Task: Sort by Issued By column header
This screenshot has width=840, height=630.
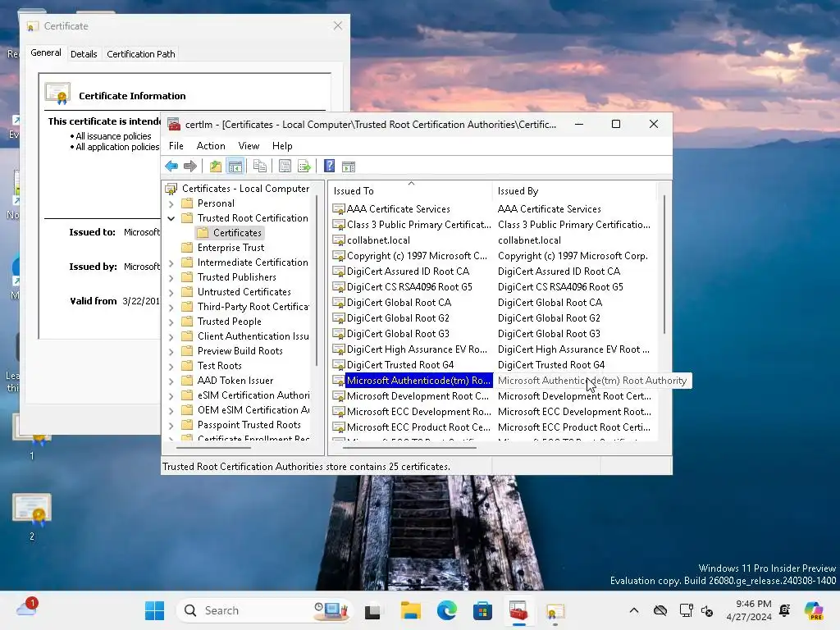Action: click(573, 190)
